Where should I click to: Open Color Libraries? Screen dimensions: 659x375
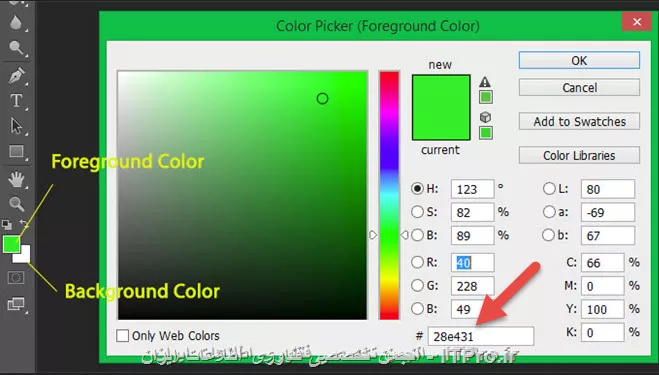[x=579, y=155]
